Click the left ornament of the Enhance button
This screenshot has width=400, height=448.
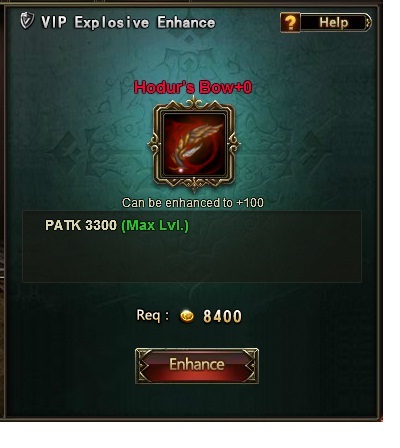tap(143, 366)
